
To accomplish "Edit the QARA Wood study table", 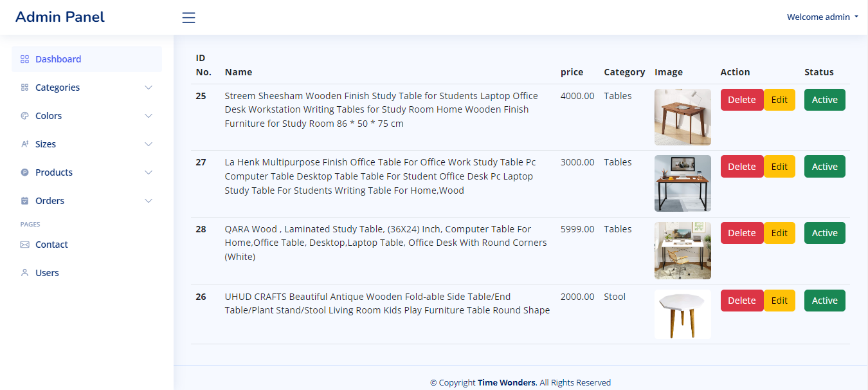I will tap(779, 233).
